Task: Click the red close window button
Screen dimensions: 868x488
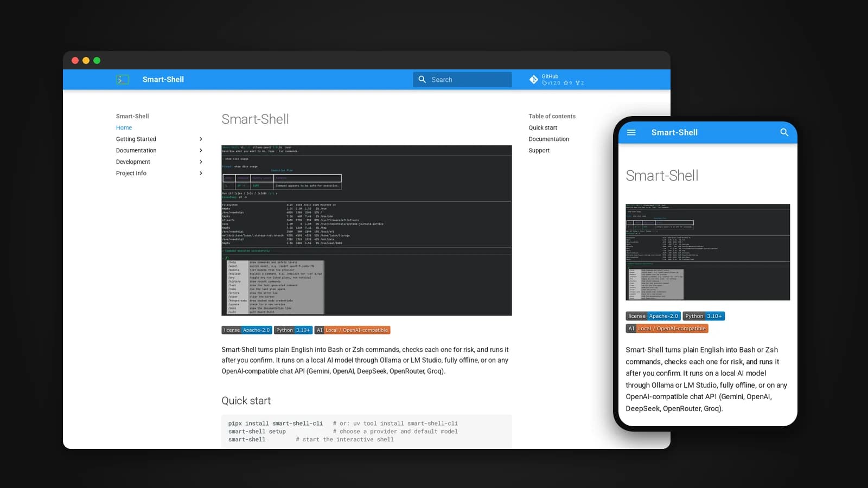Action: click(x=75, y=61)
